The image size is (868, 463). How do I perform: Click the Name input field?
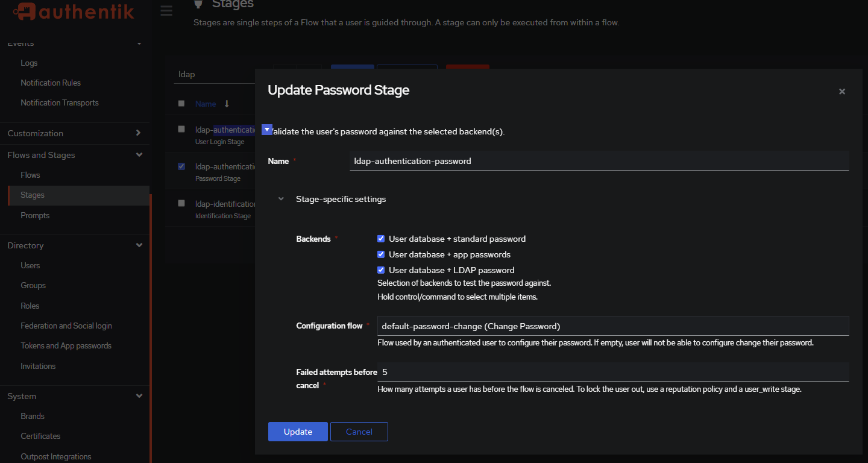599,161
